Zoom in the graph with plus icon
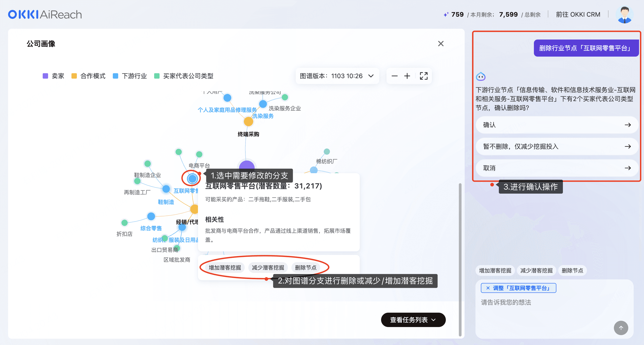The image size is (644, 345). (x=407, y=76)
